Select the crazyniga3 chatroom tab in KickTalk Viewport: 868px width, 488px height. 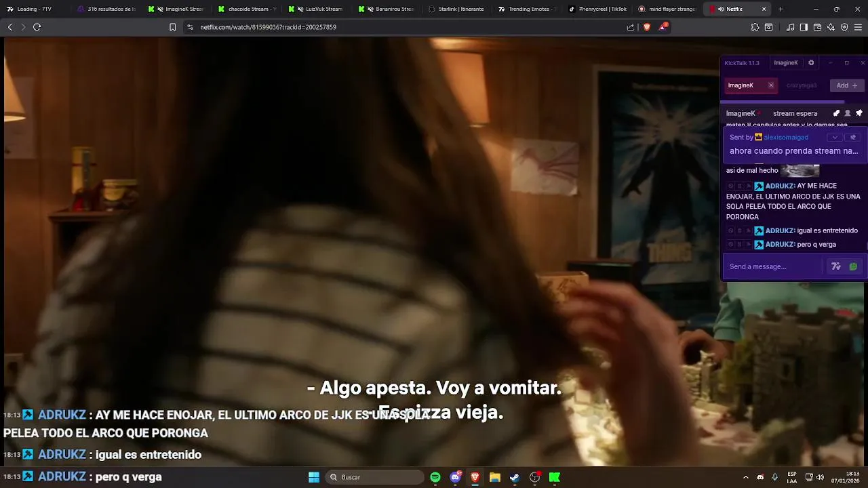click(802, 85)
